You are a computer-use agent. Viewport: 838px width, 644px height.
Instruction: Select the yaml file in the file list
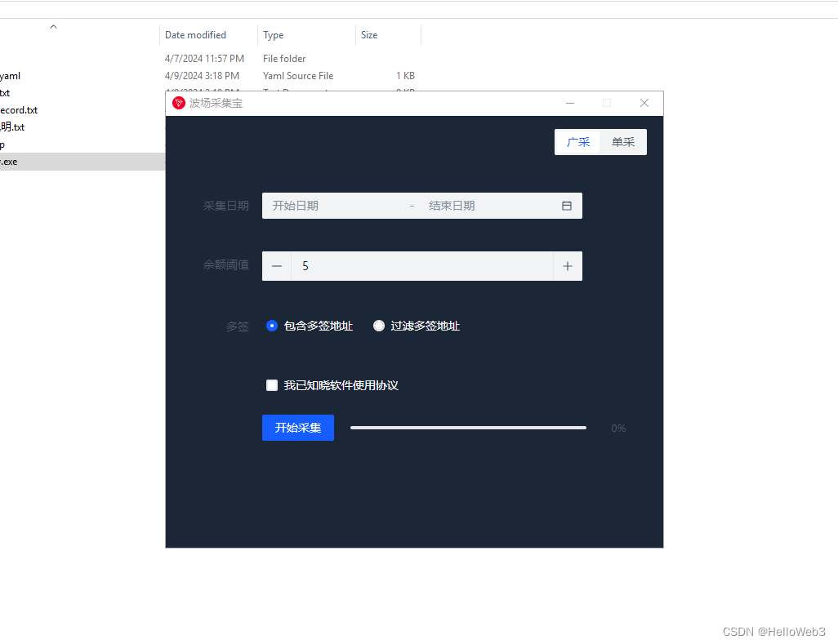pos(10,75)
